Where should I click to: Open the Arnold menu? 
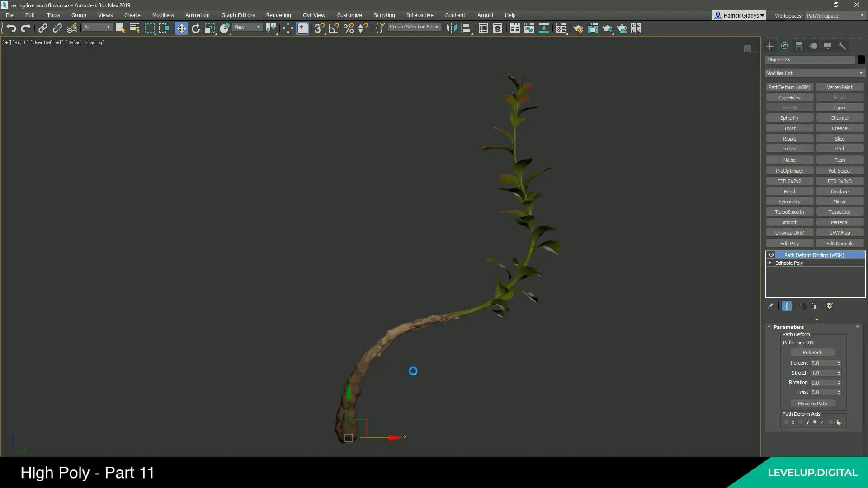pyautogui.click(x=485, y=15)
